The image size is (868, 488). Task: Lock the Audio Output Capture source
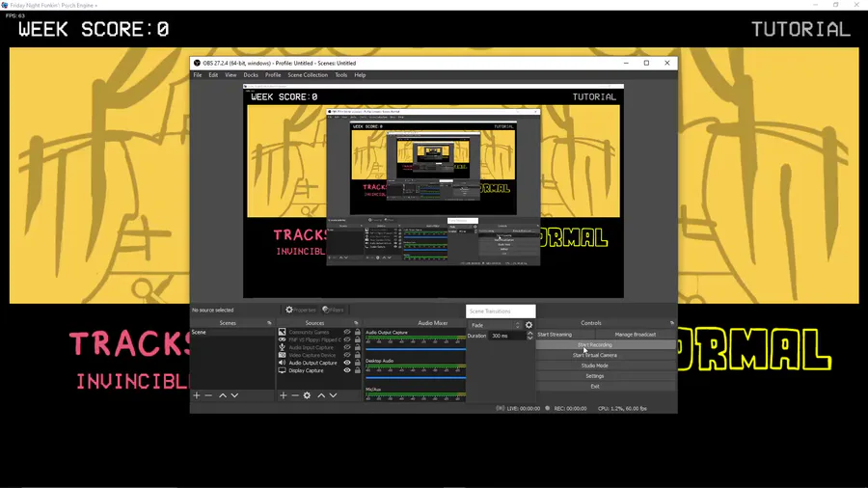tap(358, 363)
